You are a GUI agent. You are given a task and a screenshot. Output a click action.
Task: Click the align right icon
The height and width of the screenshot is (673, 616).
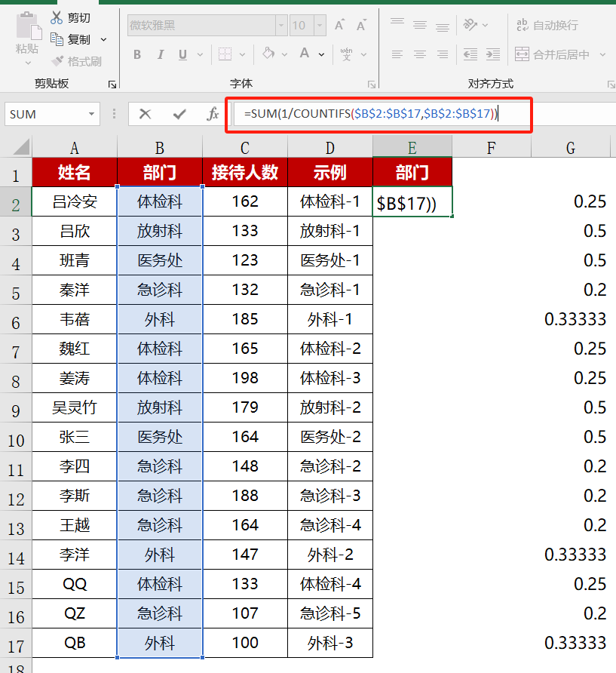[443, 54]
